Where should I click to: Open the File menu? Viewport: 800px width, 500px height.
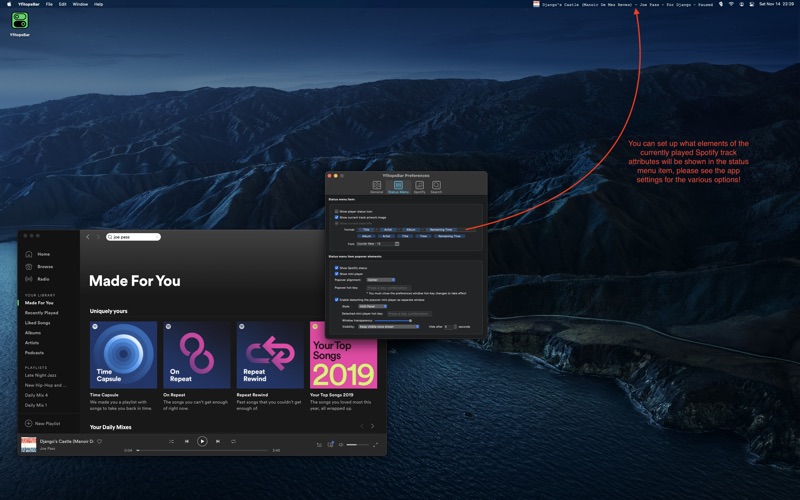click(x=49, y=4)
